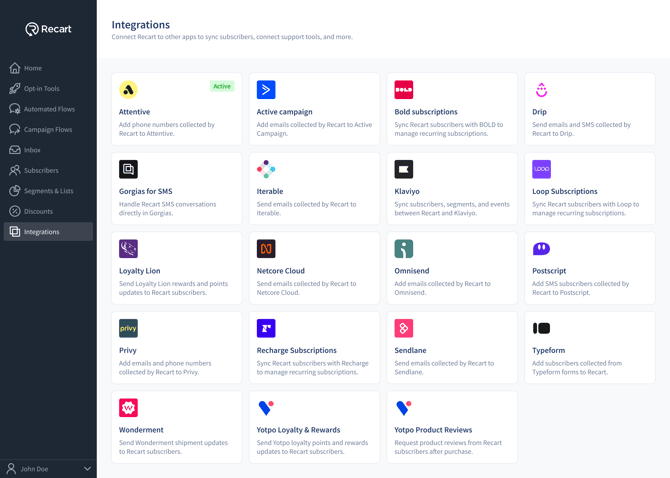
Task: Click the Active badge on Attentive
Action: tap(222, 86)
